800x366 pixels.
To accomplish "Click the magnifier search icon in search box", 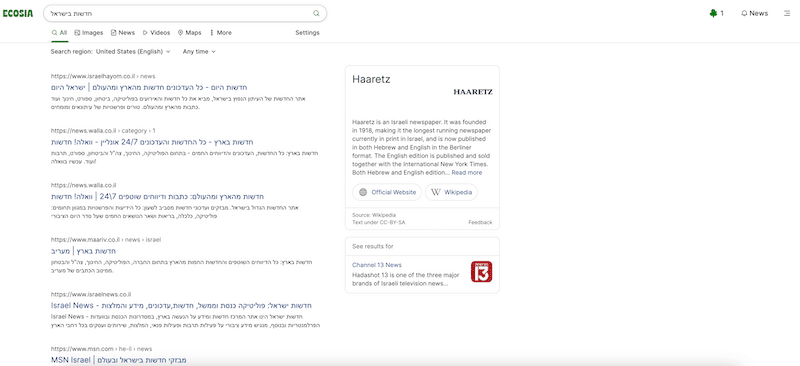I will tap(316, 13).
